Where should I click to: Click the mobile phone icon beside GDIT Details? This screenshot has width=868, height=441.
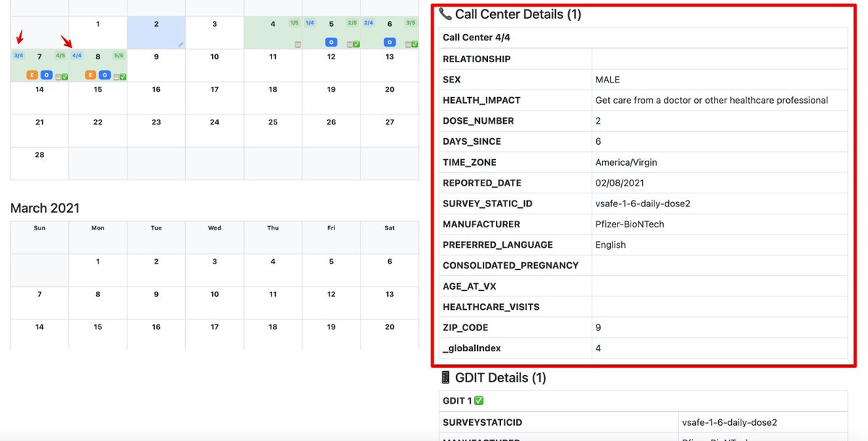(x=445, y=377)
